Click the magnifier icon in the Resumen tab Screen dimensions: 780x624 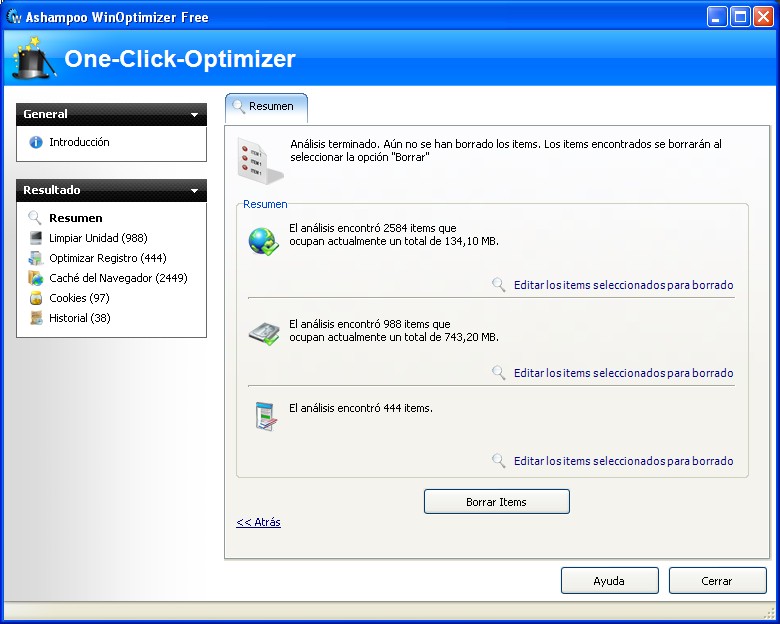(239, 106)
